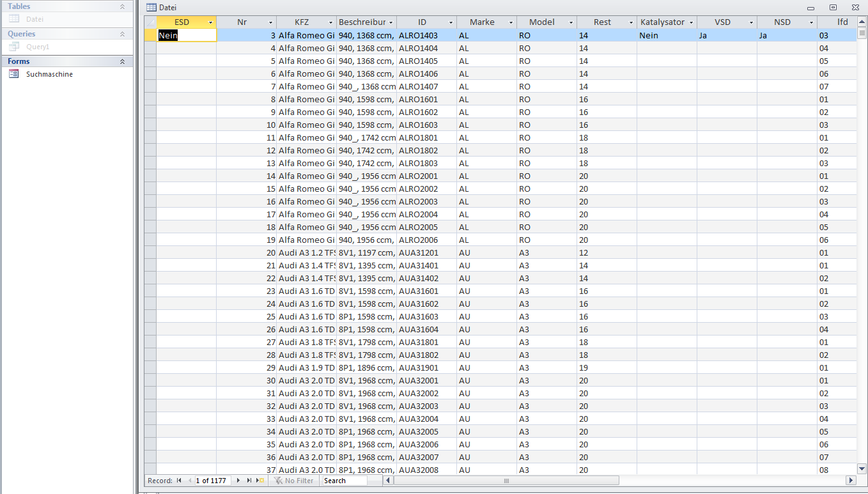Open the Beschreibung column filter dropdown
Viewport: 868px width, 494px height.
point(391,22)
